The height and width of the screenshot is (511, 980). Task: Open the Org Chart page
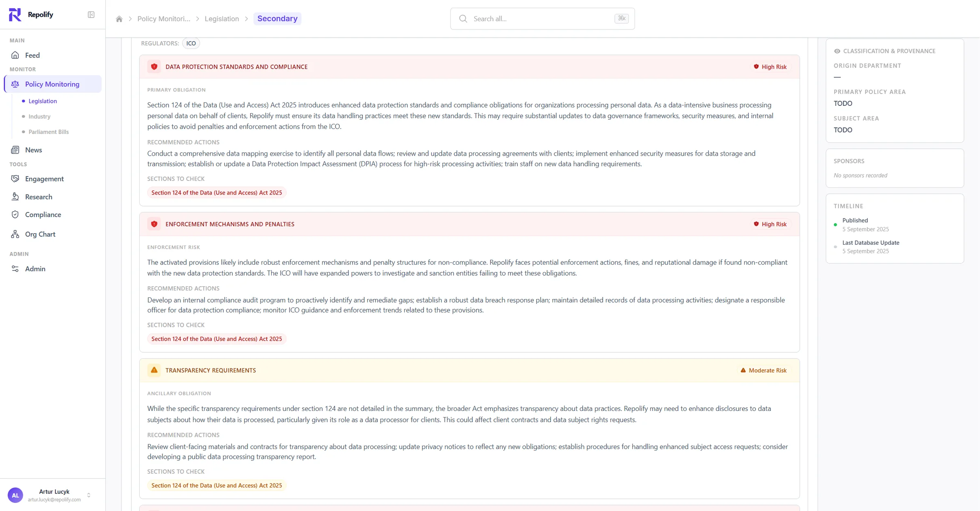53,234
